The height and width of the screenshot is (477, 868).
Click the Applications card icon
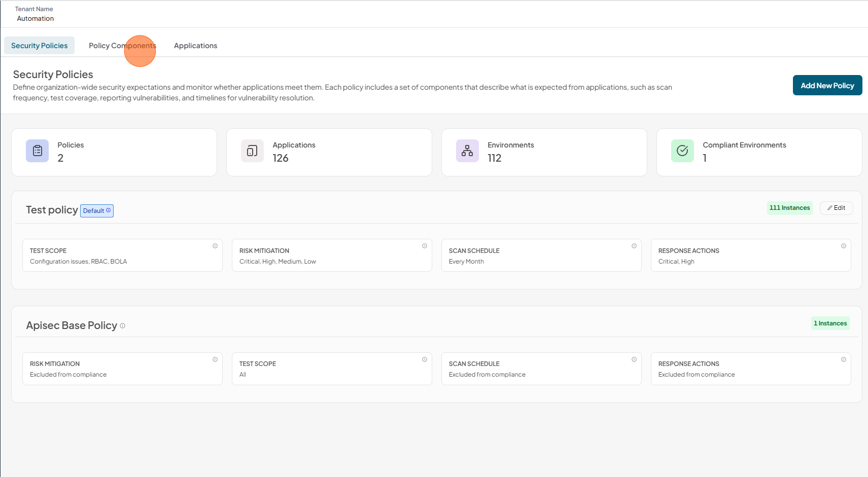pyautogui.click(x=252, y=151)
